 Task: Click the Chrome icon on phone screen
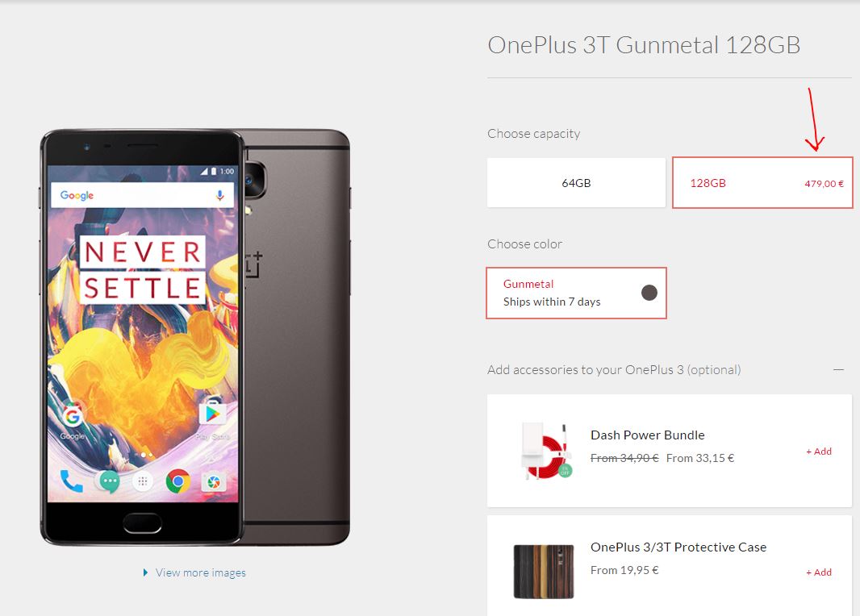177,481
